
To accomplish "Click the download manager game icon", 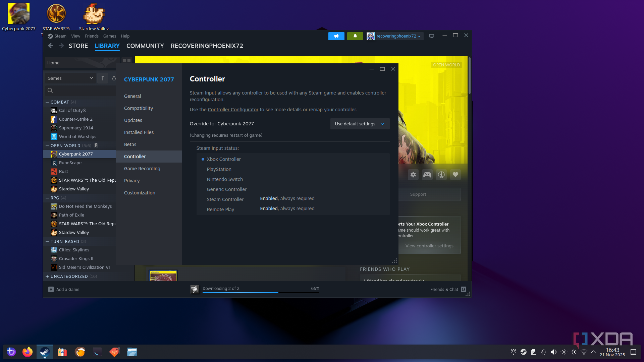I will coord(195,289).
